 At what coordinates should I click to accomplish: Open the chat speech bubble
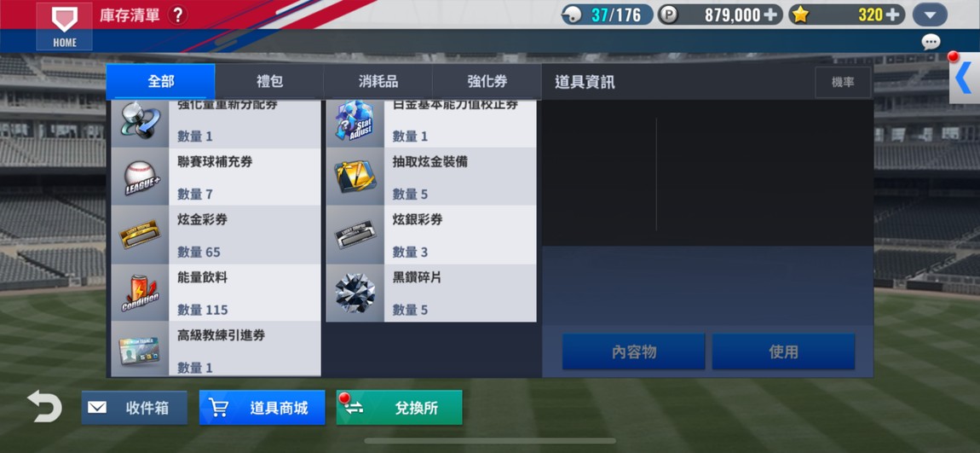pyautogui.click(x=931, y=42)
